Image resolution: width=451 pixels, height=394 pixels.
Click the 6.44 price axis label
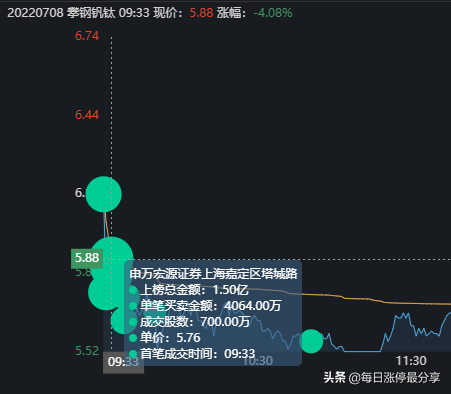coord(87,115)
